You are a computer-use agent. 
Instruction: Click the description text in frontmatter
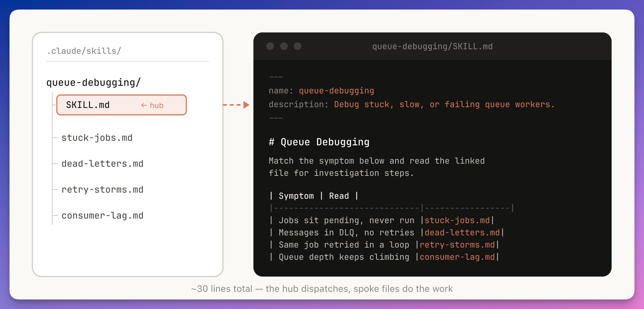click(x=444, y=105)
